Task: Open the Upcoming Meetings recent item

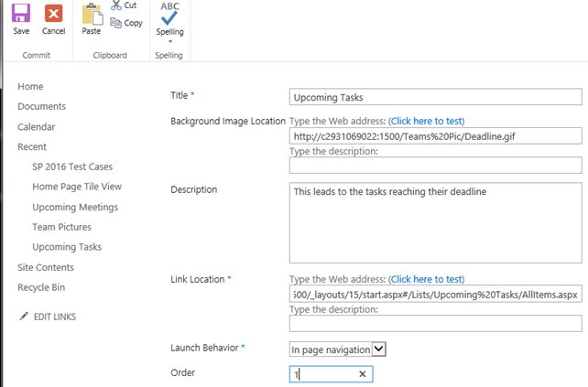Action: coord(75,207)
